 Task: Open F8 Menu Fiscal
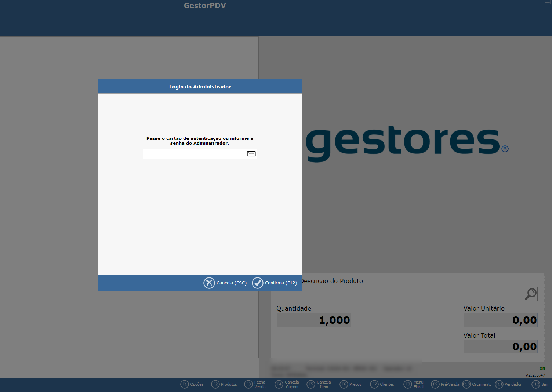(414, 384)
